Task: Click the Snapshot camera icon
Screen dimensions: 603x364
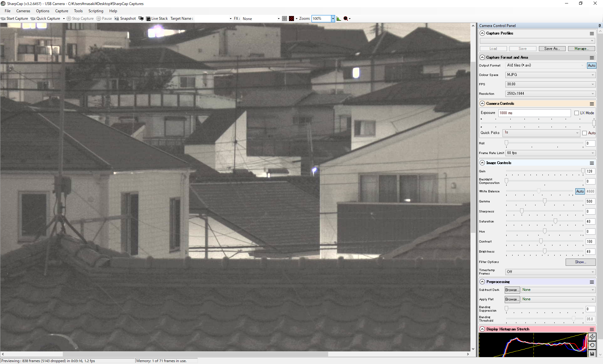Action: 117,19
